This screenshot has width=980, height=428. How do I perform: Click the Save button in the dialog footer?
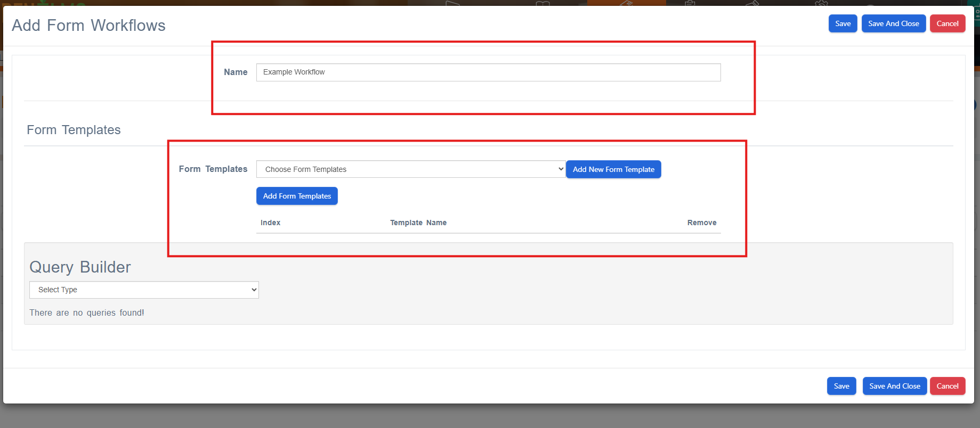pyautogui.click(x=841, y=386)
